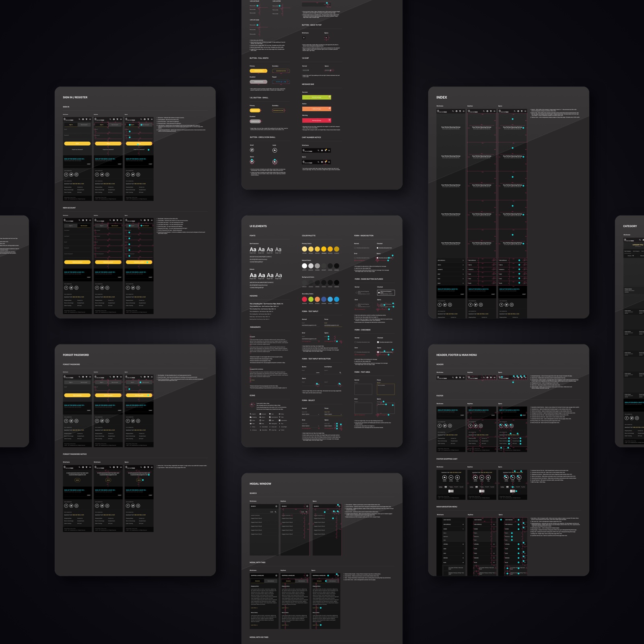
Task: Click Account icon in UI Elements icons list
Action: click(x=260, y=414)
